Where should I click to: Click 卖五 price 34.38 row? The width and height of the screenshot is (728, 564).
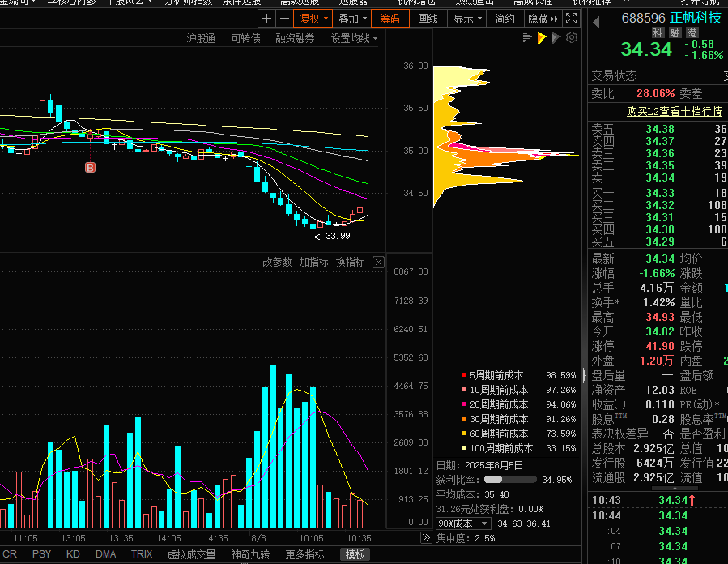point(659,129)
